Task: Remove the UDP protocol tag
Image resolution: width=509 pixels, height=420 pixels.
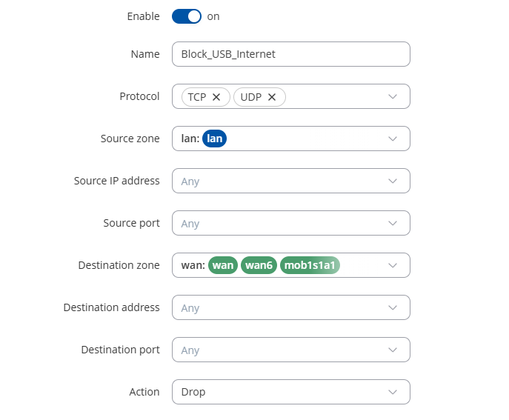Action: 272,97
